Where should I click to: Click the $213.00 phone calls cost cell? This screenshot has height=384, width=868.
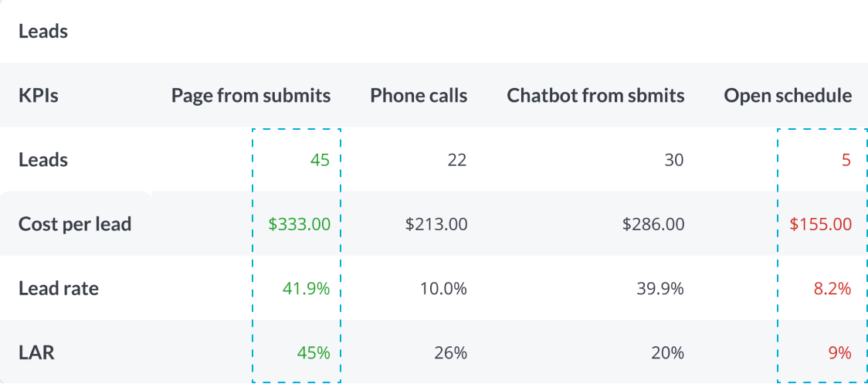click(x=436, y=224)
